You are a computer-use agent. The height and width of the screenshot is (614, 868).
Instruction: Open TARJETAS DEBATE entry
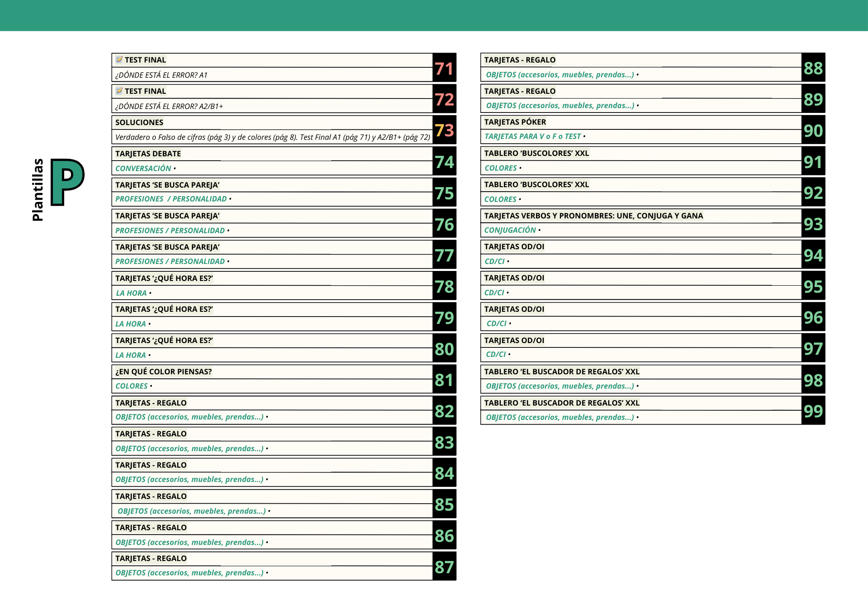click(x=148, y=154)
